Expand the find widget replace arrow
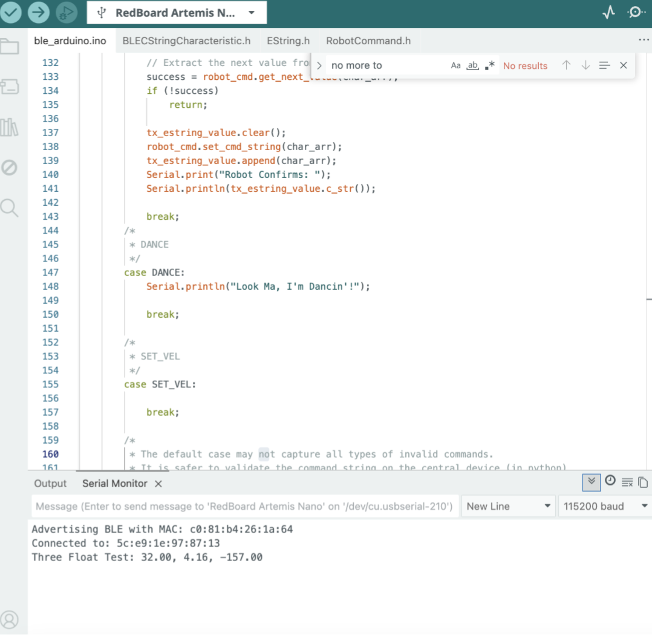The height and width of the screenshot is (644, 652). click(319, 65)
